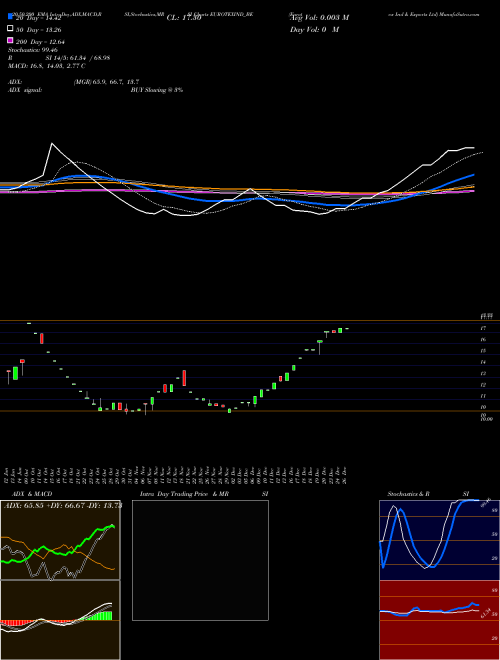This screenshot has width=500, height=660.
Task: Click the 'CL: 17.30' closing price label
Action: (x=184, y=18)
